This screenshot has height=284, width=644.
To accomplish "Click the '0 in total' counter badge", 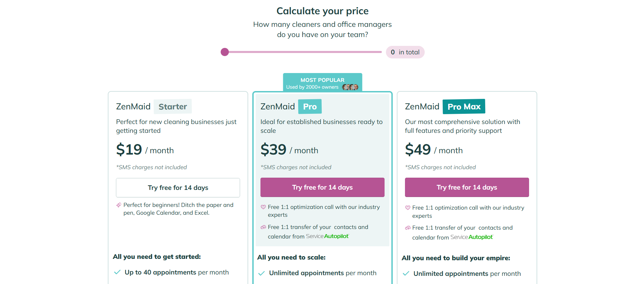I will [x=405, y=52].
